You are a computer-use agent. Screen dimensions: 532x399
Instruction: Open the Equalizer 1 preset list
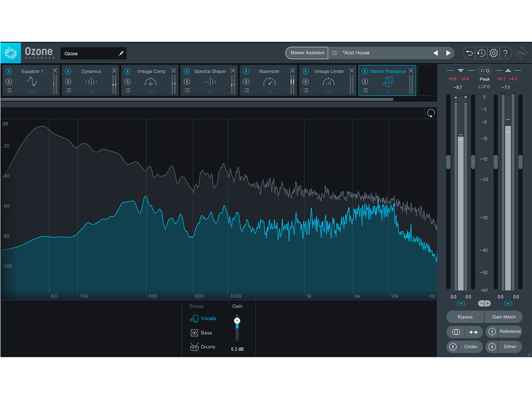coord(9,90)
